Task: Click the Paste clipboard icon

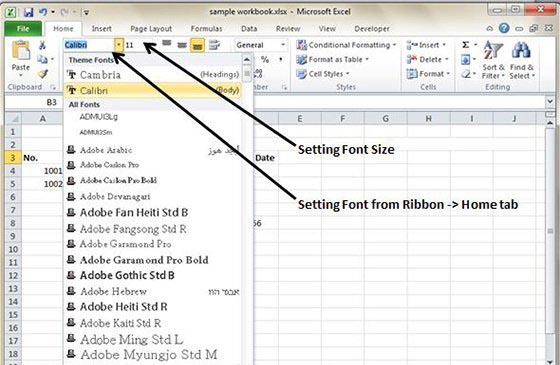Action: pyautogui.click(x=21, y=50)
